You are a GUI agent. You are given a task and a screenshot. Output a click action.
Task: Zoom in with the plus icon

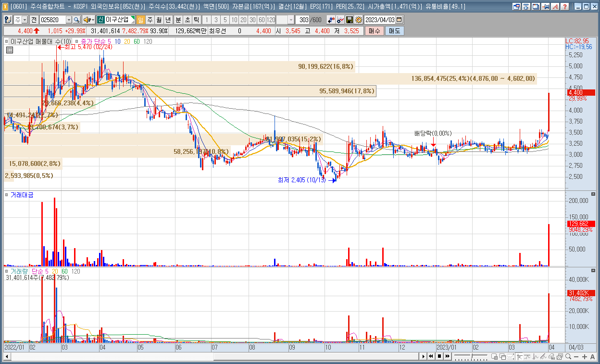[585, 357]
